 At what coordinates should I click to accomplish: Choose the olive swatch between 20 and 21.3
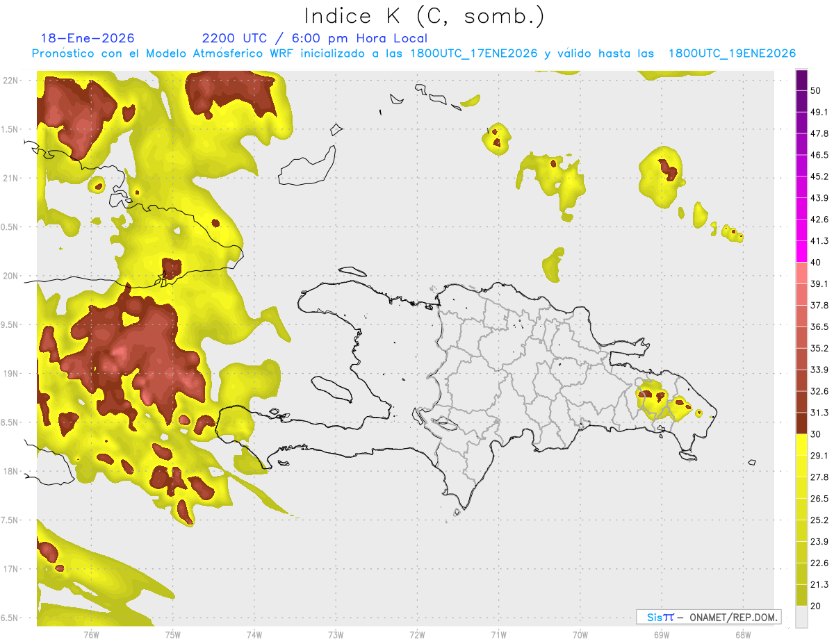point(801,595)
